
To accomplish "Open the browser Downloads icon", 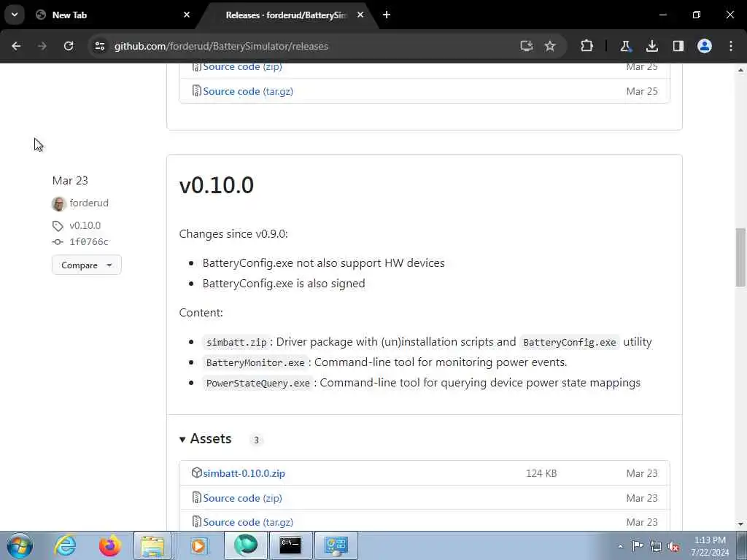I will (x=651, y=46).
